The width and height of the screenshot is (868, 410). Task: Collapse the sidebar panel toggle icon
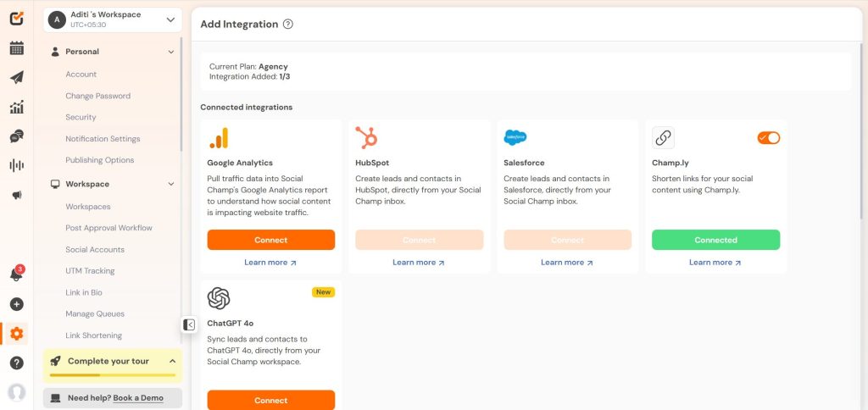point(189,324)
